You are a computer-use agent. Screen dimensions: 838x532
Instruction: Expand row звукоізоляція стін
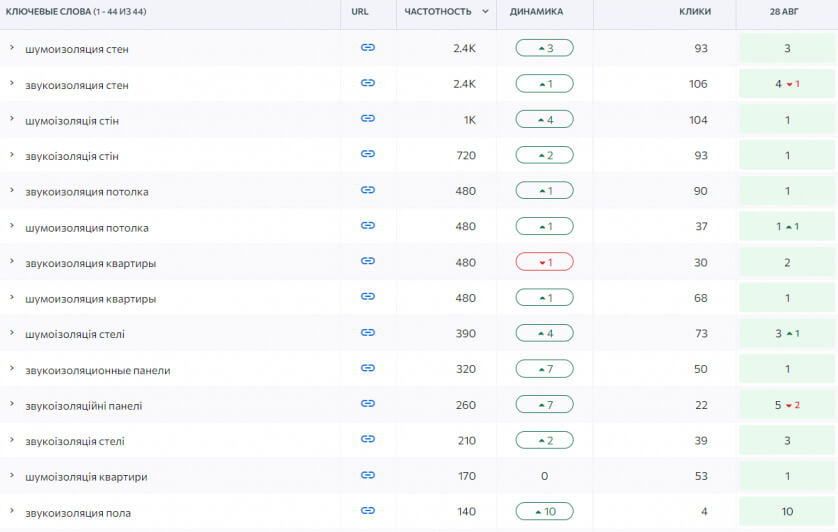coord(11,155)
